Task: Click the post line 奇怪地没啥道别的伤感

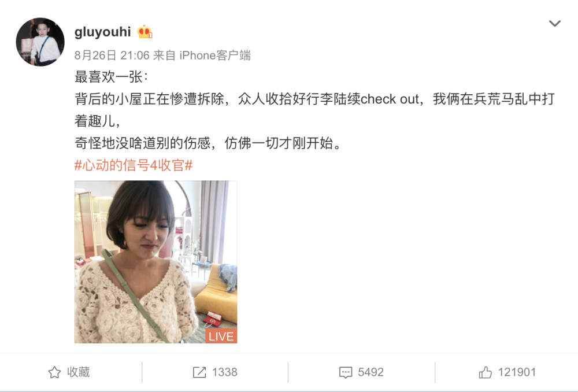Action: tap(209, 143)
